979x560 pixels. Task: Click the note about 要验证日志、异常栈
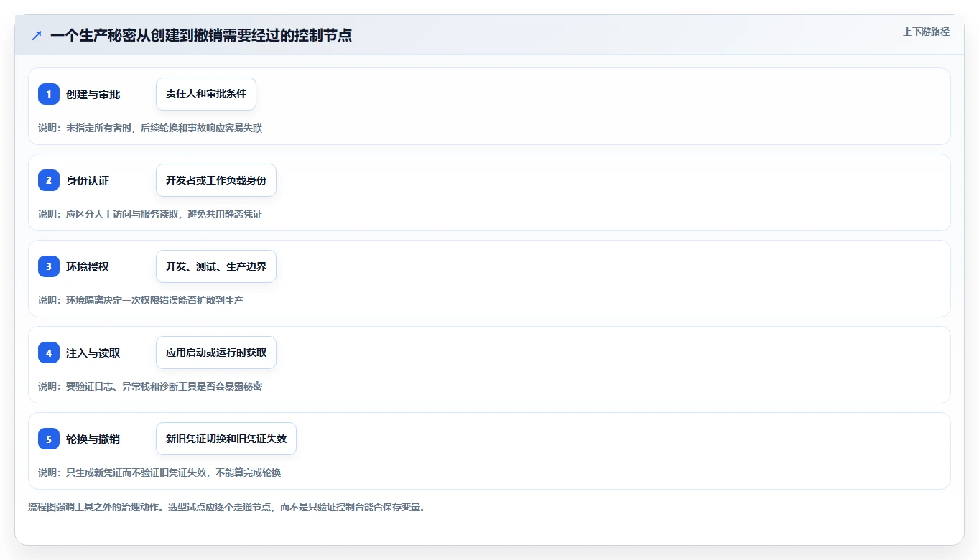point(150,386)
